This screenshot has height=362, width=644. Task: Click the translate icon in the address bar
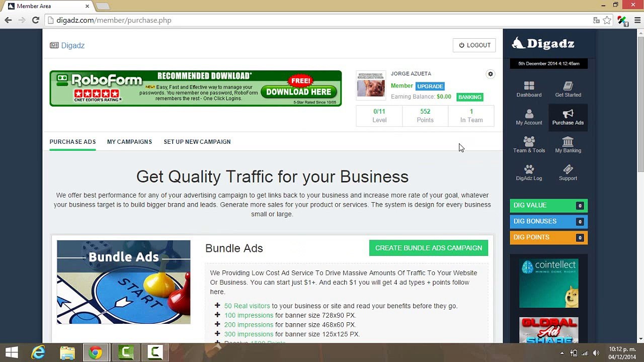[596, 20]
